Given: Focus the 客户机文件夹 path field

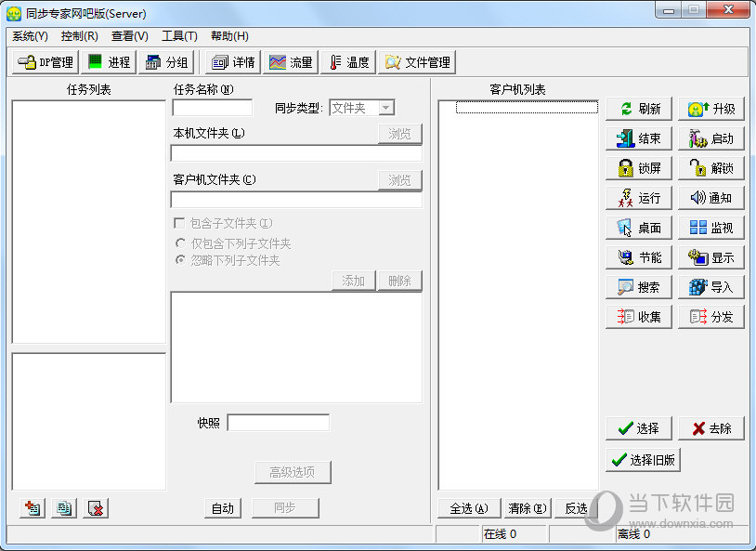Looking at the screenshot, I should coord(296,200).
